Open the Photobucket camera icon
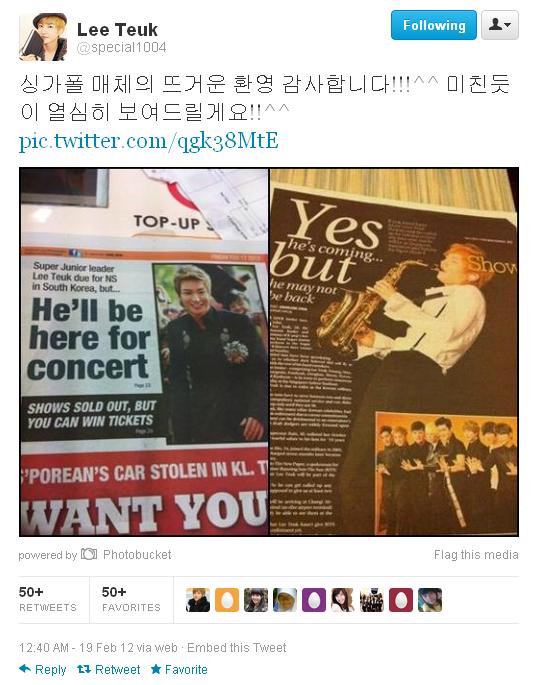The width and height of the screenshot is (552, 685). (x=89, y=554)
